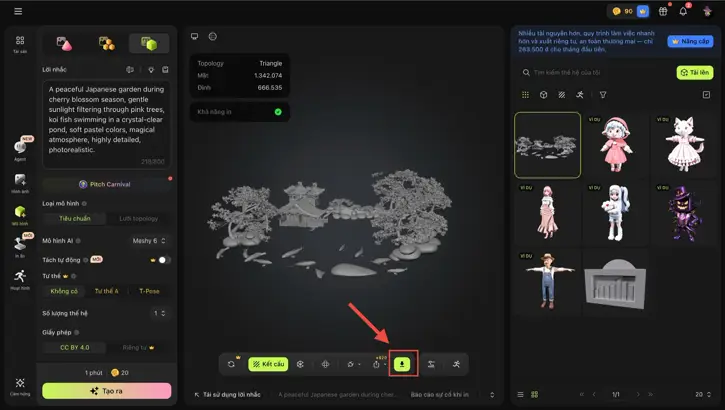Viewport: 725px width, 410px height.
Task: Click the Nâng cấp upgrade button
Action: point(690,41)
